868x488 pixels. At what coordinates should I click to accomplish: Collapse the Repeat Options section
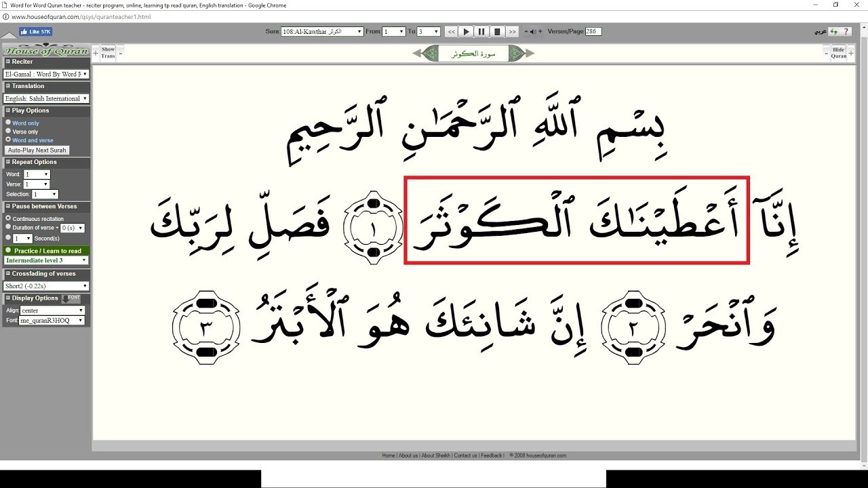click(7, 162)
